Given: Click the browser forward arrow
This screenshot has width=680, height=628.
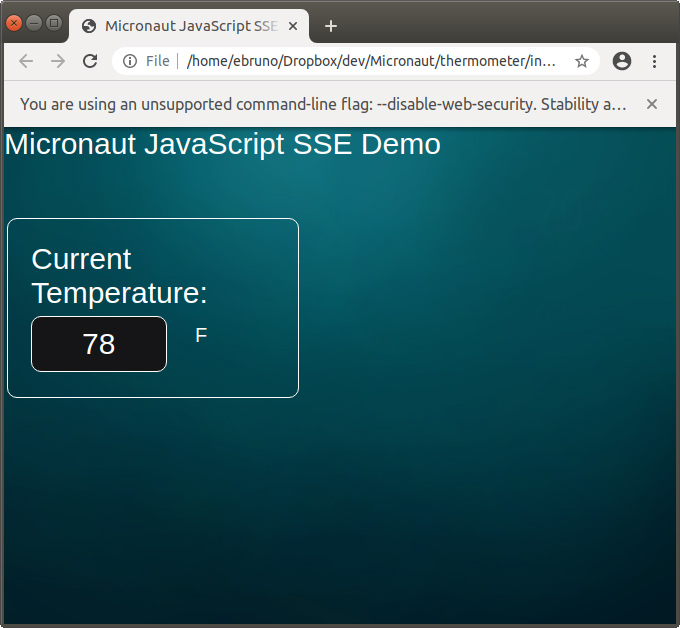Looking at the screenshot, I should pos(58,61).
